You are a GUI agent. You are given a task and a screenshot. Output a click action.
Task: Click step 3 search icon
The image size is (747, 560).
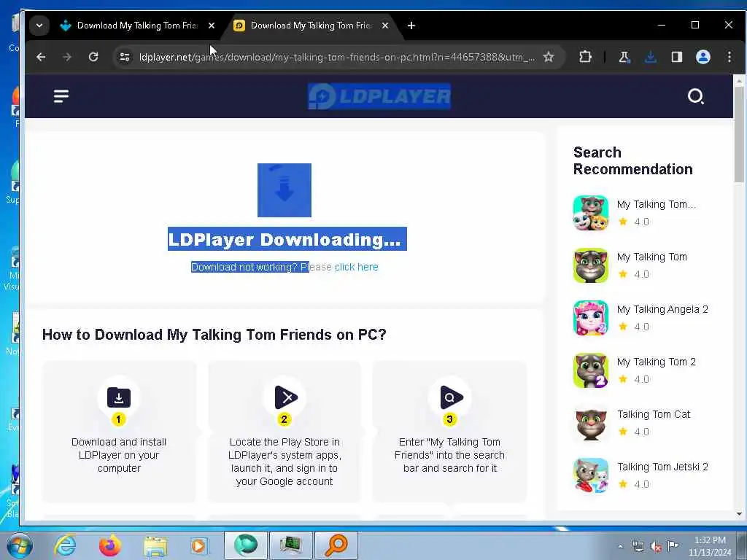(x=451, y=397)
